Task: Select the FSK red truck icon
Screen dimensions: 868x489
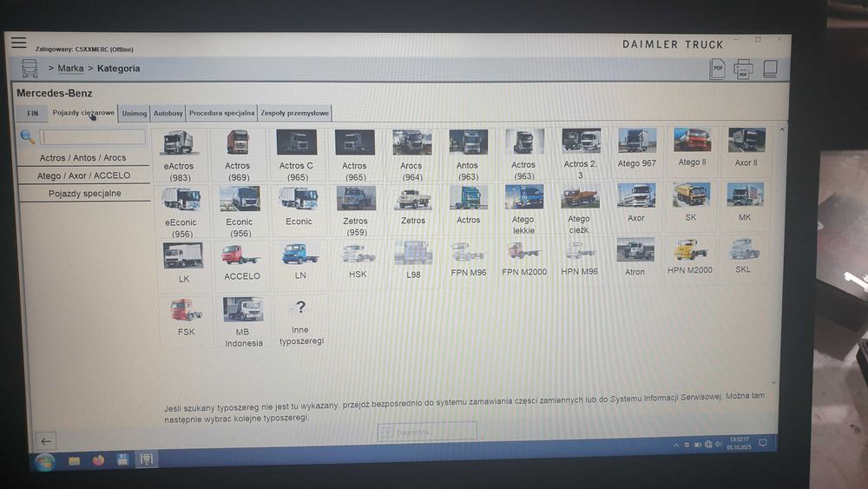Action: click(x=186, y=310)
